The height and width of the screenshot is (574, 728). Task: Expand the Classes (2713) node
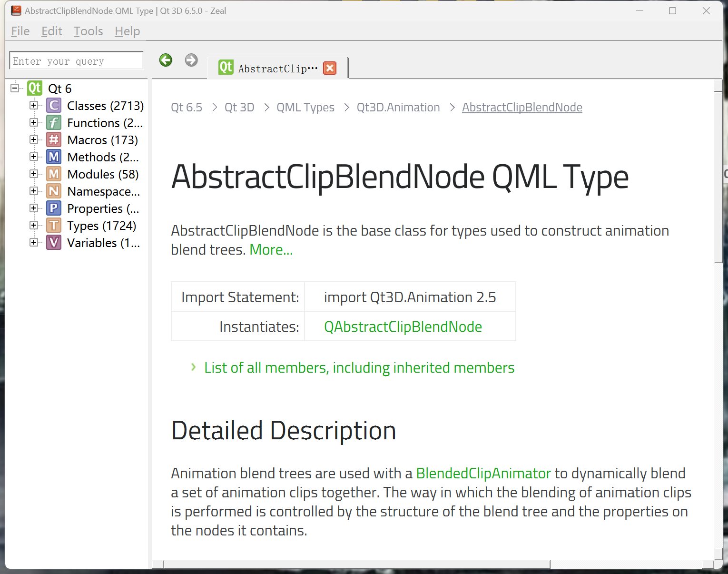pyautogui.click(x=33, y=105)
